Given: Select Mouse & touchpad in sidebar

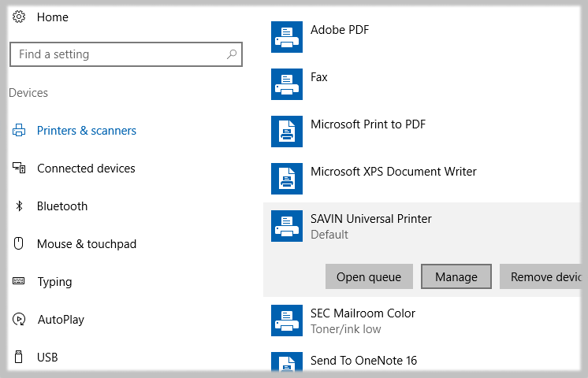Looking at the screenshot, I should point(87,244).
